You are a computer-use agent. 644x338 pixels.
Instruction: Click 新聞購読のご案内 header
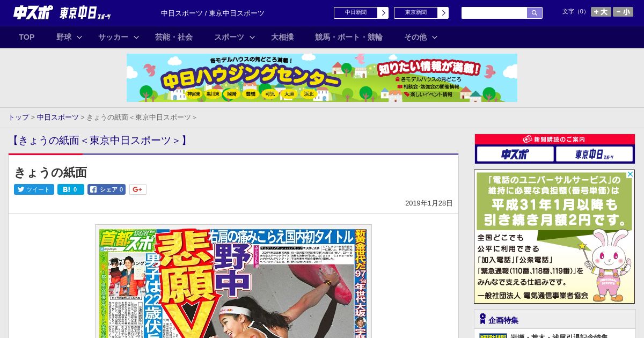coord(555,139)
